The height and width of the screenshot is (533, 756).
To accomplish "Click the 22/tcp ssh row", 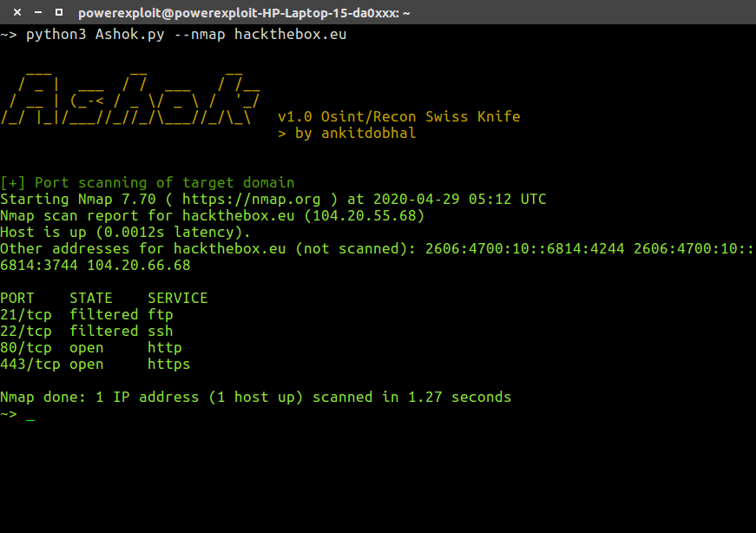I will tap(87, 332).
